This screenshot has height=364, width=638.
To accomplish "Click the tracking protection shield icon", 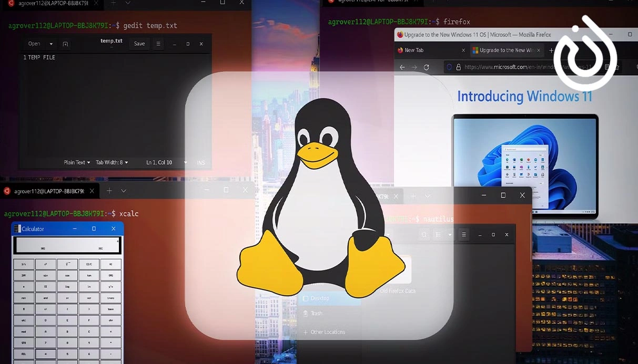I will [449, 67].
